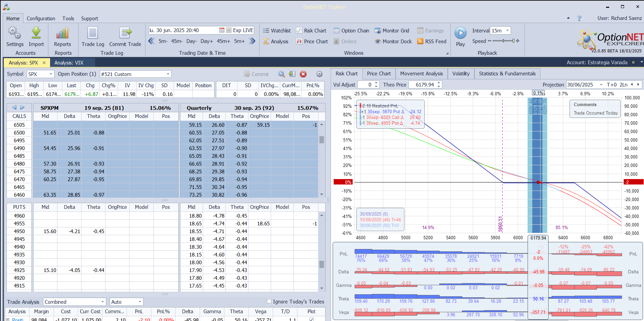Open the Trade Log icon

[93, 33]
